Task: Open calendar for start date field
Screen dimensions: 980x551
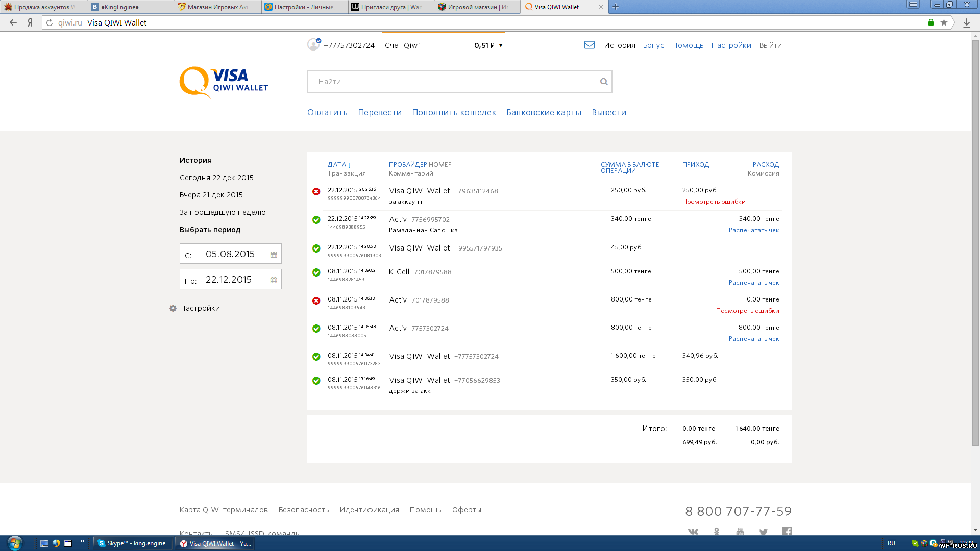Action: pos(274,255)
